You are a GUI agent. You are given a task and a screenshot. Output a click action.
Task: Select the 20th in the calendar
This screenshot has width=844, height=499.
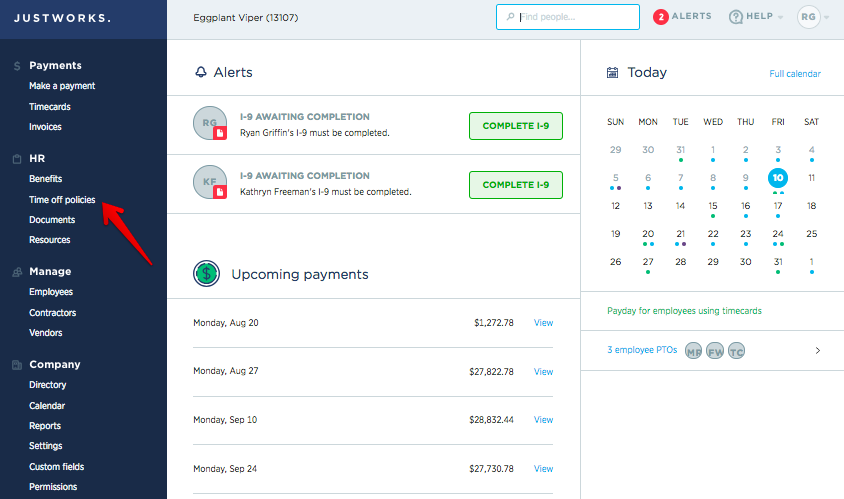[648, 234]
